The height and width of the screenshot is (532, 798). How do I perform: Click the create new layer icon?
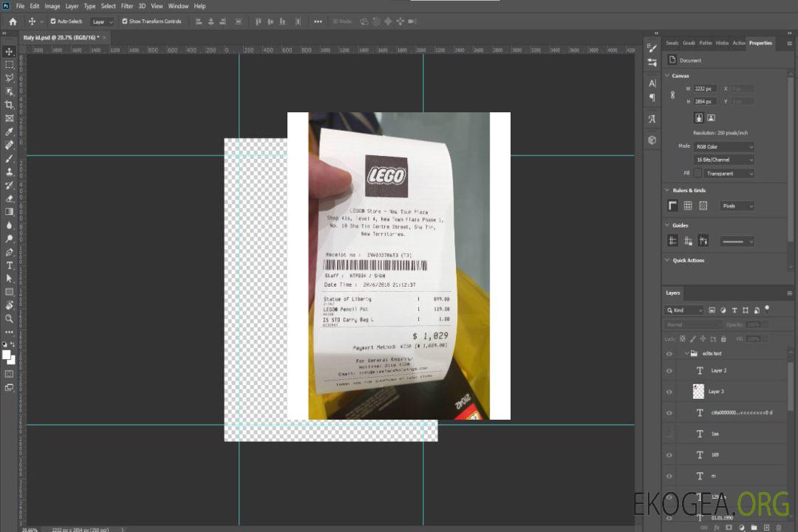(766, 528)
